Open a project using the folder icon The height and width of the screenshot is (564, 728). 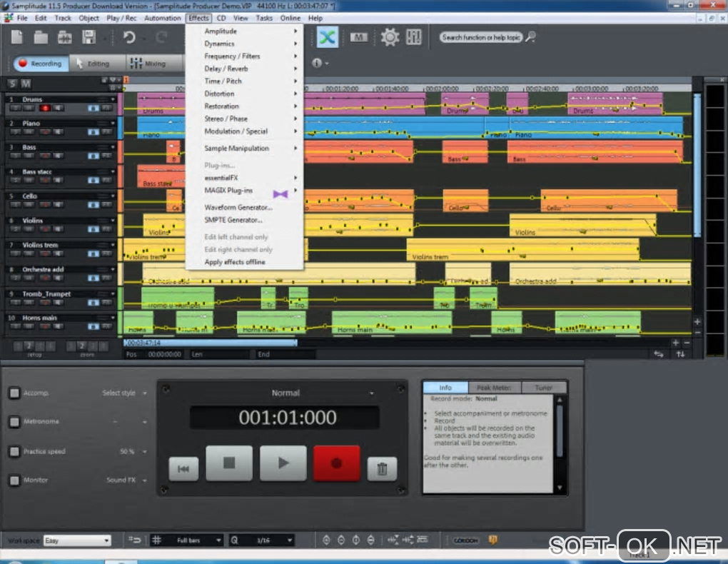(41, 36)
